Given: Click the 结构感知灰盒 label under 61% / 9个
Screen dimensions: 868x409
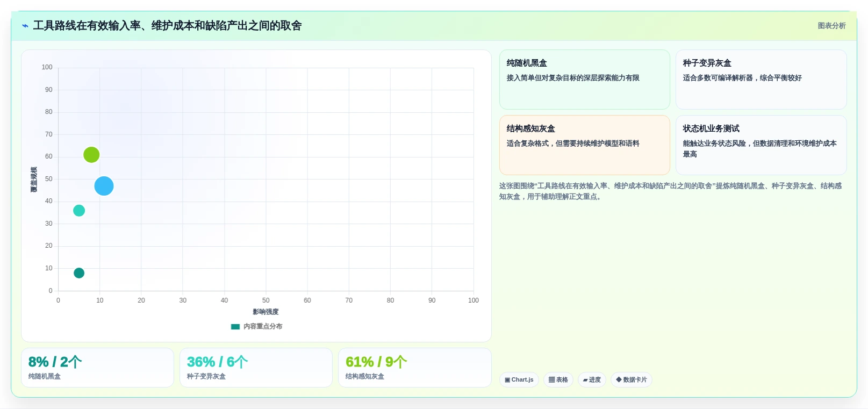Looking at the screenshot, I should (365, 377).
